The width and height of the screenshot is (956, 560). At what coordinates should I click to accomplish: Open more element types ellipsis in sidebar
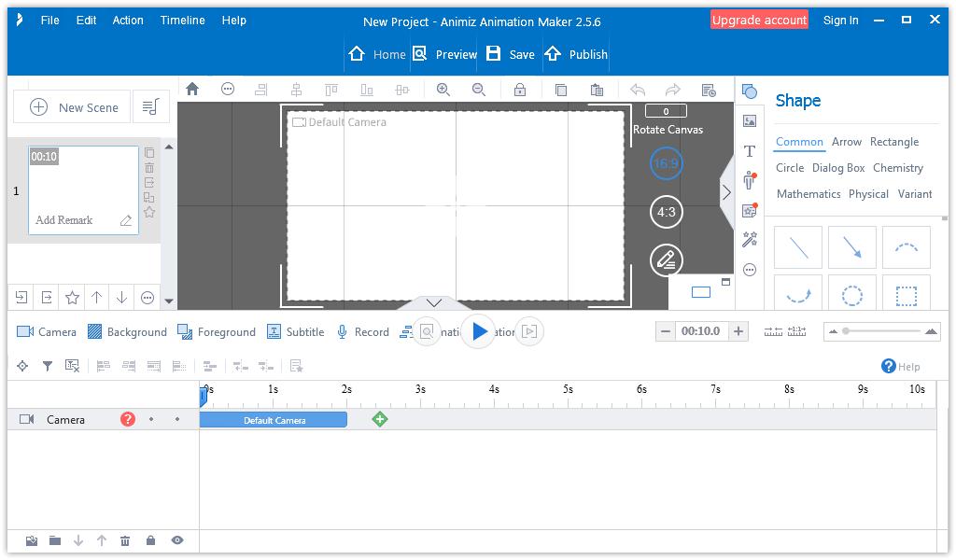[750, 270]
